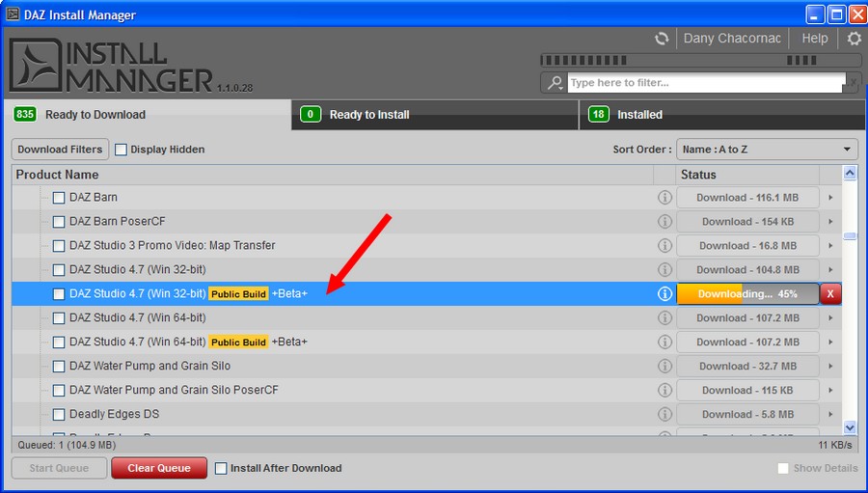Show info for DAZ Water Pump and Grain Silo
The image size is (868, 493).
665,367
